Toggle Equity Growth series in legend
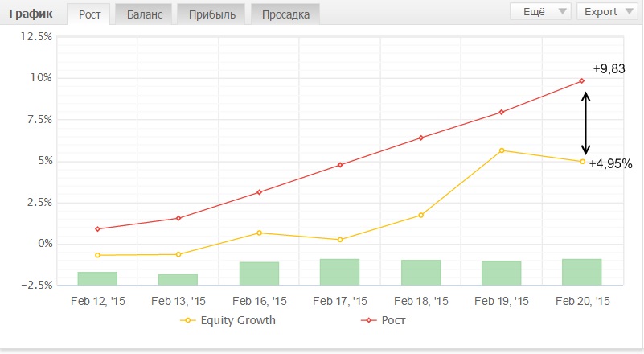Screen dimensions: 644x354 (x=228, y=320)
